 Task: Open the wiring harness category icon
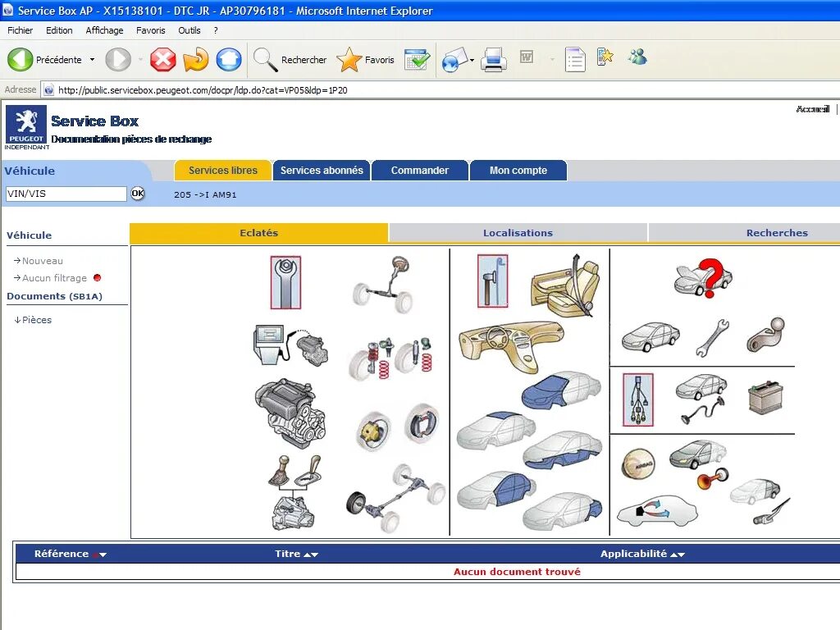[638, 399]
